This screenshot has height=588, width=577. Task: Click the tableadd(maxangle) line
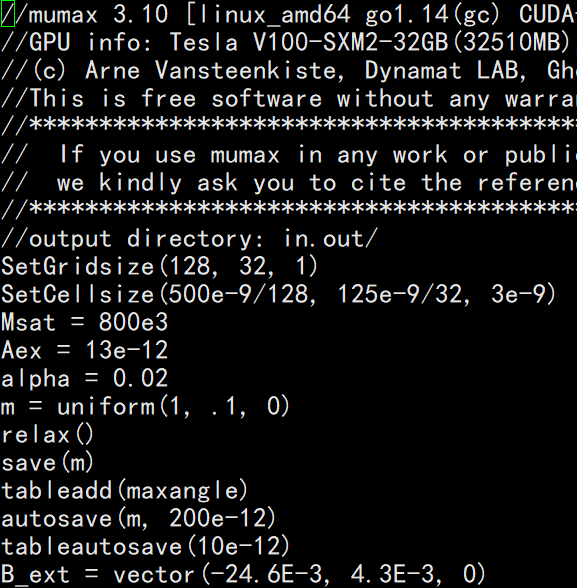125,491
